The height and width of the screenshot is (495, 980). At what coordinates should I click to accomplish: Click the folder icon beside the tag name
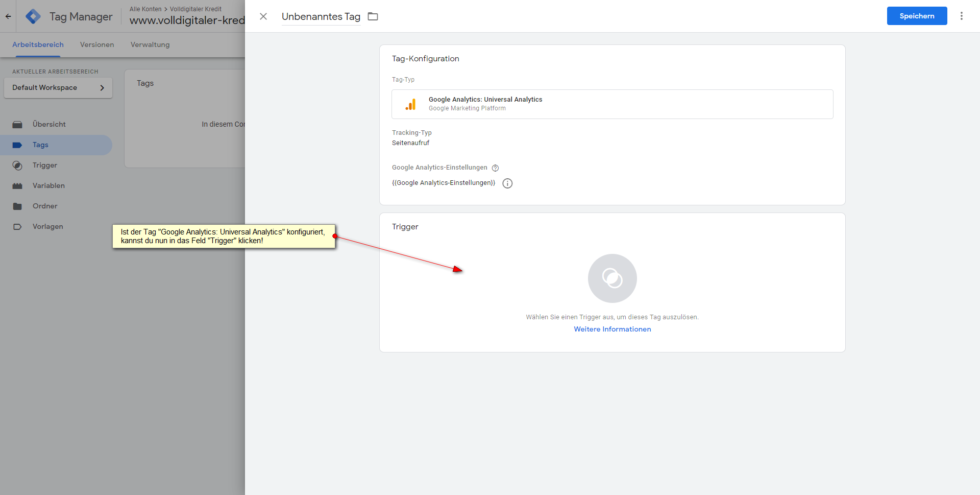pyautogui.click(x=373, y=16)
